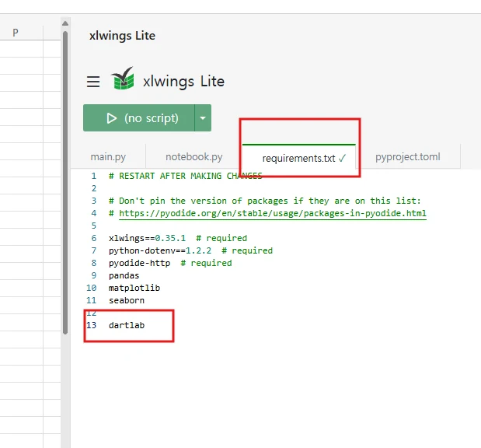Click the vertical scrollbar thumb beside the sheet
481x448 pixels.
tap(65, 183)
